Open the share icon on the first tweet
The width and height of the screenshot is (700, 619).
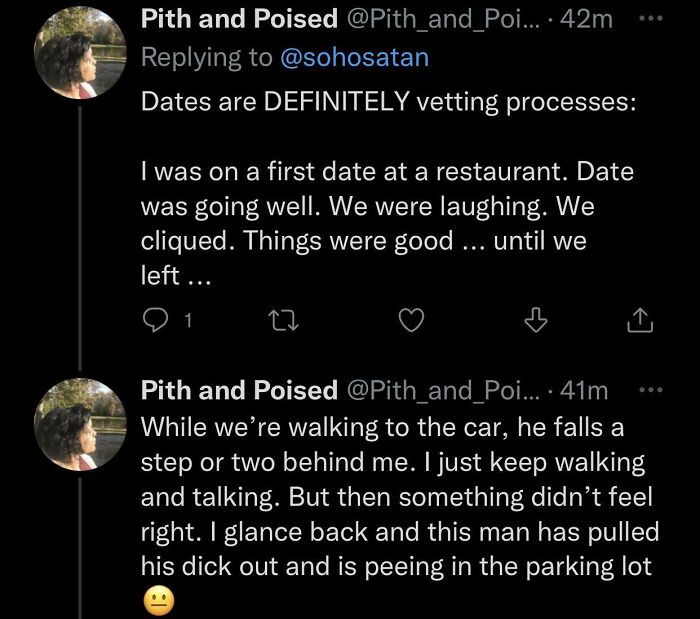tap(640, 320)
